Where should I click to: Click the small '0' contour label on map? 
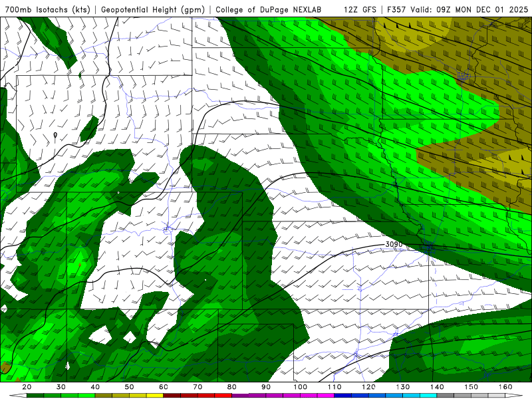pyautogui.click(x=55, y=135)
